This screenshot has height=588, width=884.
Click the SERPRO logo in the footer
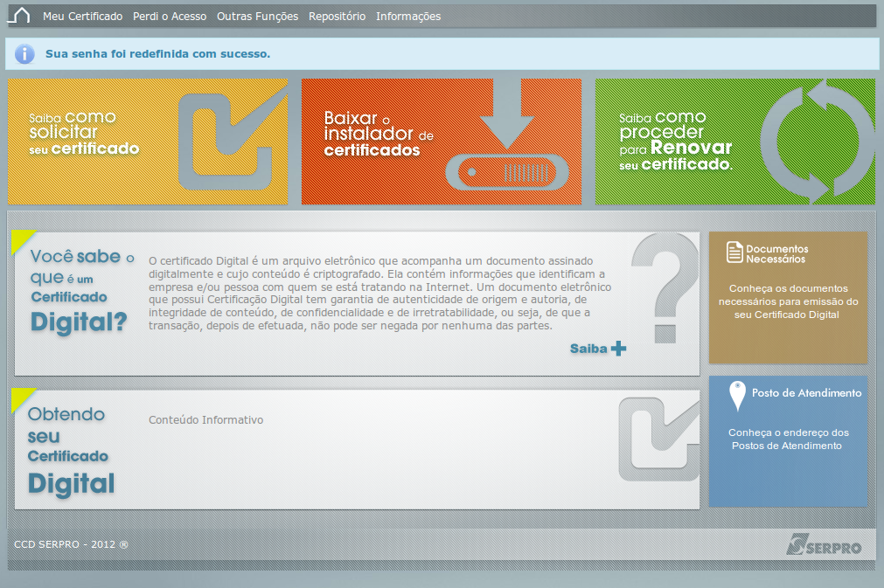click(824, 544)
